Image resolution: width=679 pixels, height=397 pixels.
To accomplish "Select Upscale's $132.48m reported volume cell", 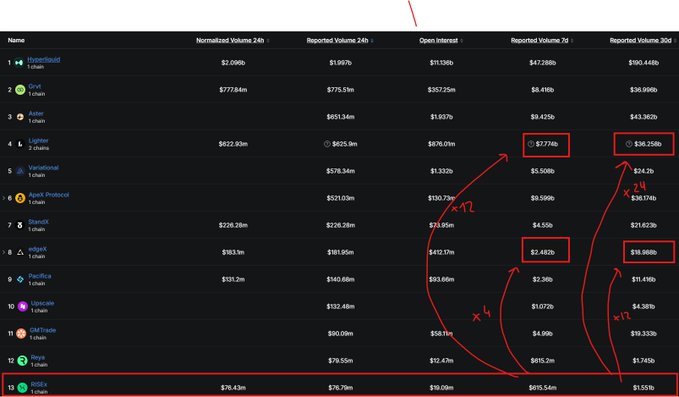I will [x=340, y=307].
